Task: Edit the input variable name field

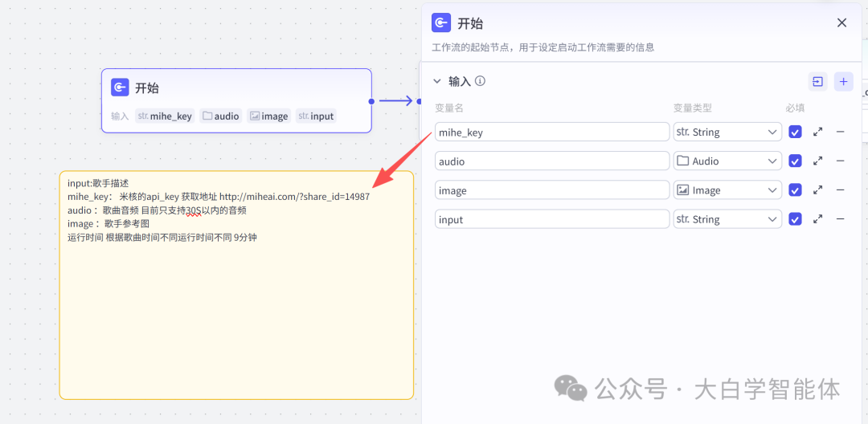Action: [x=552, y=219]
